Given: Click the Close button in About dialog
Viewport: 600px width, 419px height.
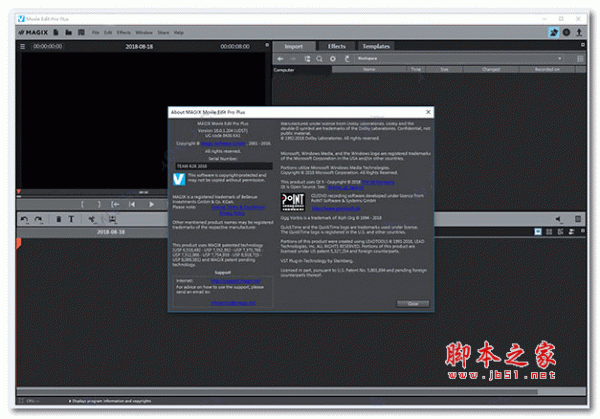Looking at the screenshot, I should pyautogui.click(x=412, y=303).
